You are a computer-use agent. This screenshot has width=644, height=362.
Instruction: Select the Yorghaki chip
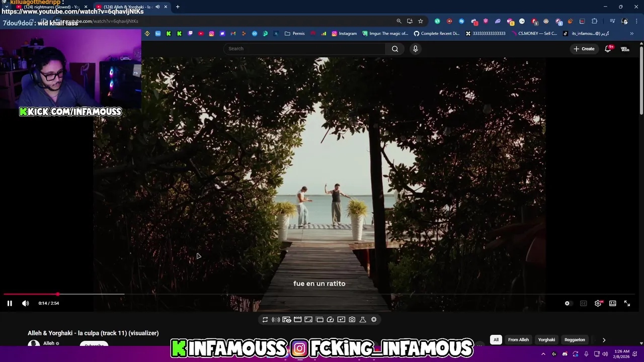point(546,340)
